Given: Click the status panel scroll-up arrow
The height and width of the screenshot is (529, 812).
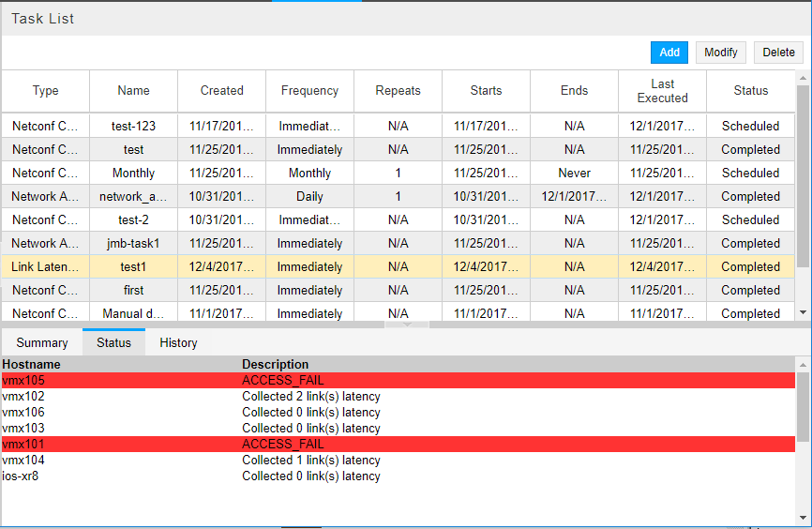Looking at the screenshot, I should pyautogui.click(x=803, y=363).
